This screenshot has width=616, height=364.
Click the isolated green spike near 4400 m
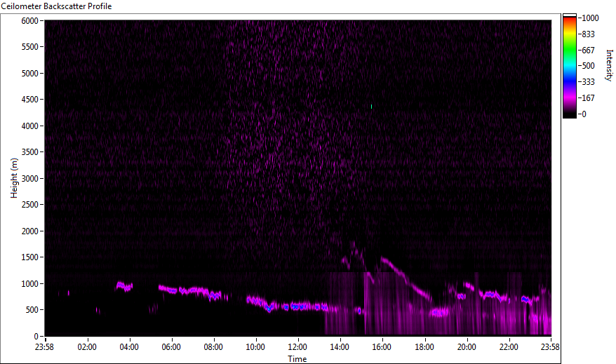[x=371, y=107]
